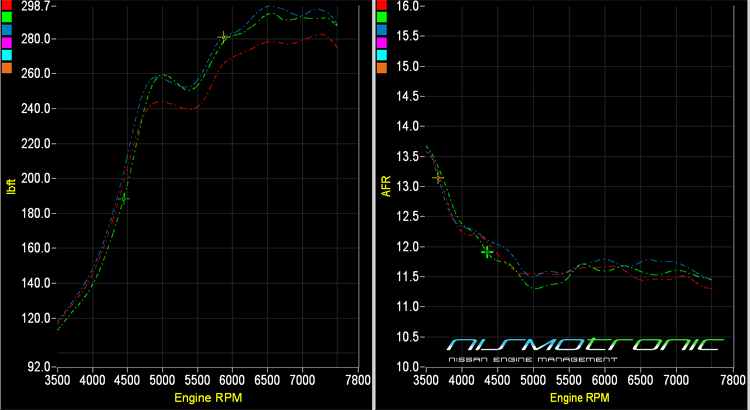Select the orange swatch in the torque graph
The height and width of the screenshot is (410, 750).
(x=6, y=69)
